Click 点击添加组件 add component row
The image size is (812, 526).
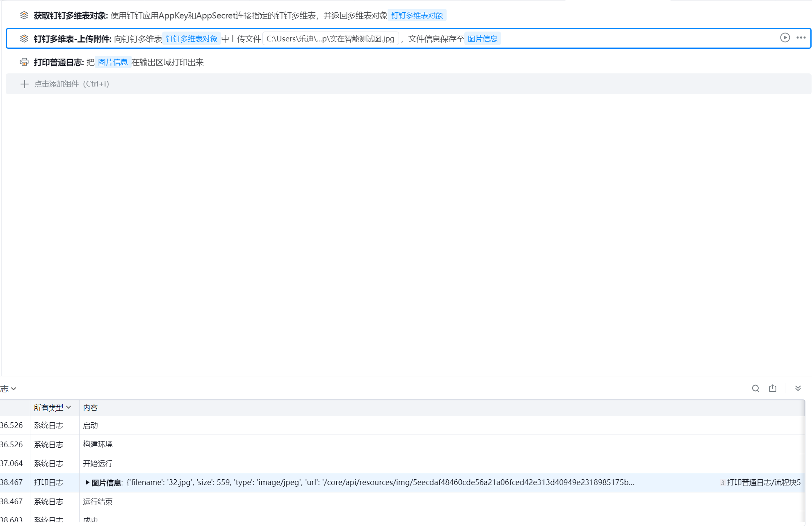click(x=72, y=84)
